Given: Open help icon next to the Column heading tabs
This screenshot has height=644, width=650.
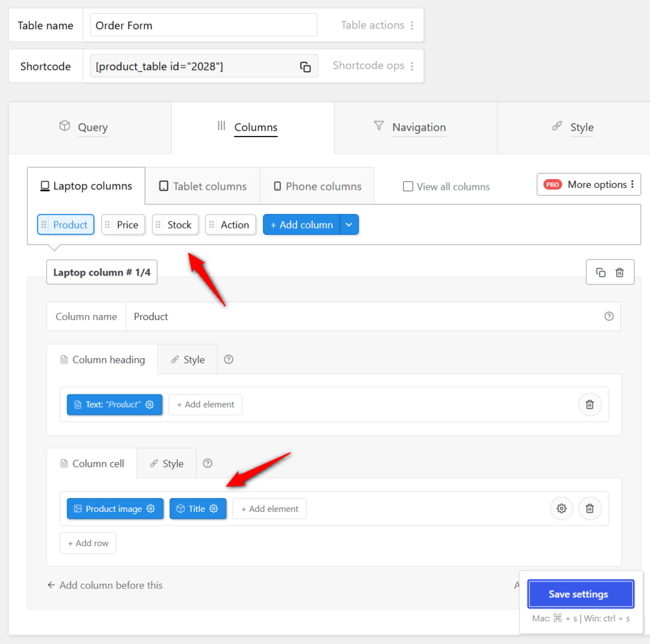Looking at the screenshot, I should click(229, 359).
